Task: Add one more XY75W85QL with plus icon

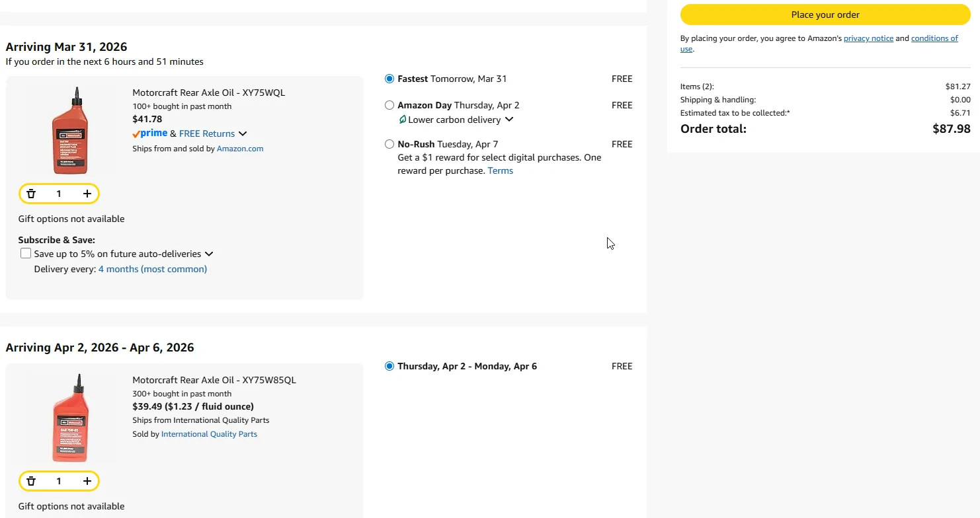Action: [x=87, y=481]
